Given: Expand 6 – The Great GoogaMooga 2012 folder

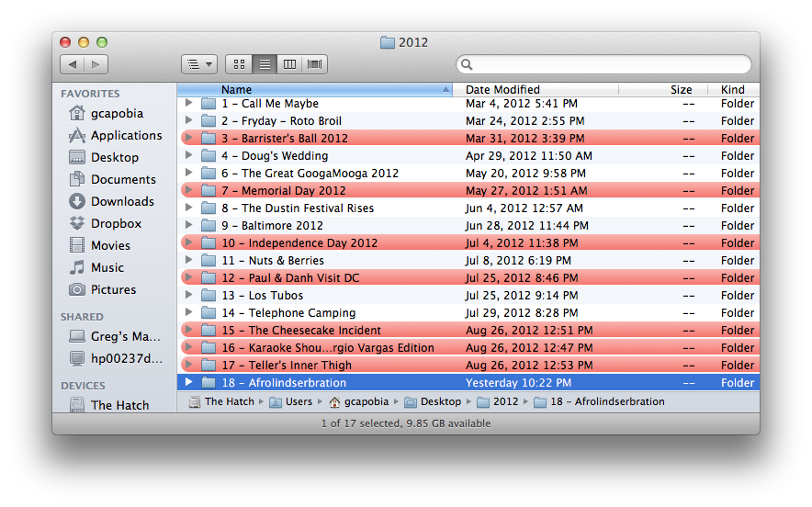Looking at the screenshot, I should [189, 173].
